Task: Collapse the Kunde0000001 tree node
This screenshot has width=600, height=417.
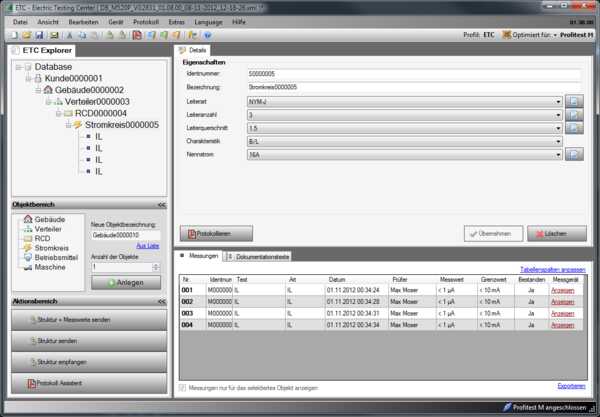Action: pos(26,78)
